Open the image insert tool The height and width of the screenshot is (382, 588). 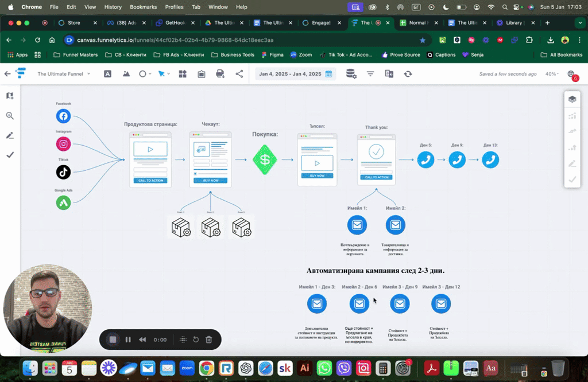click(126, 74)
